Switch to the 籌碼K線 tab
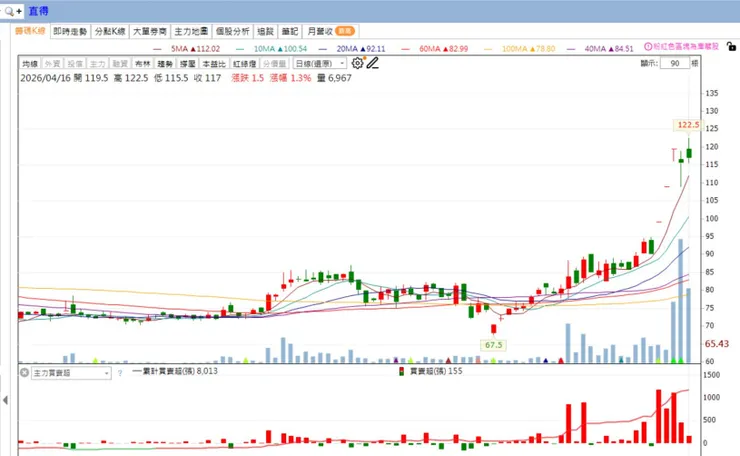 coord(30,31)
